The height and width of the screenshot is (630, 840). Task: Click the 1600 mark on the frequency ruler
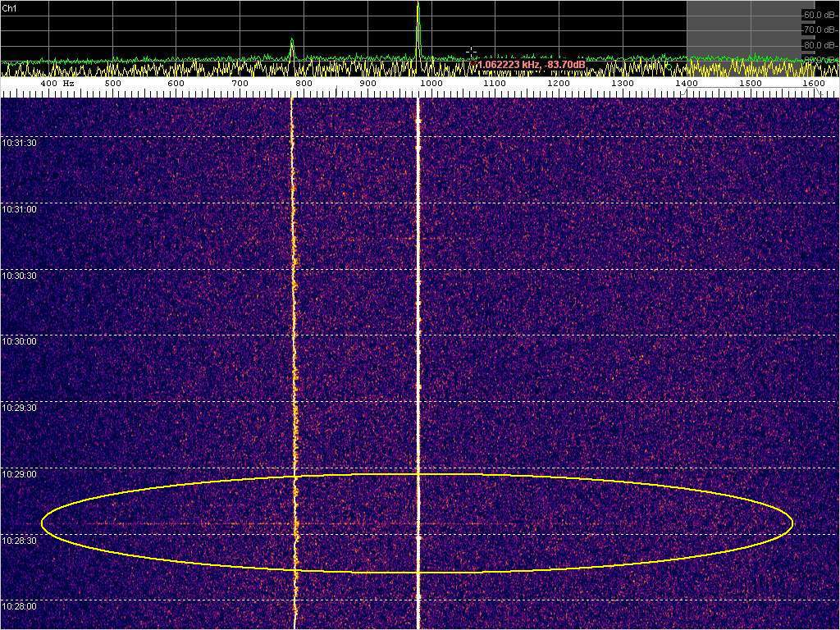pos(814,84)
